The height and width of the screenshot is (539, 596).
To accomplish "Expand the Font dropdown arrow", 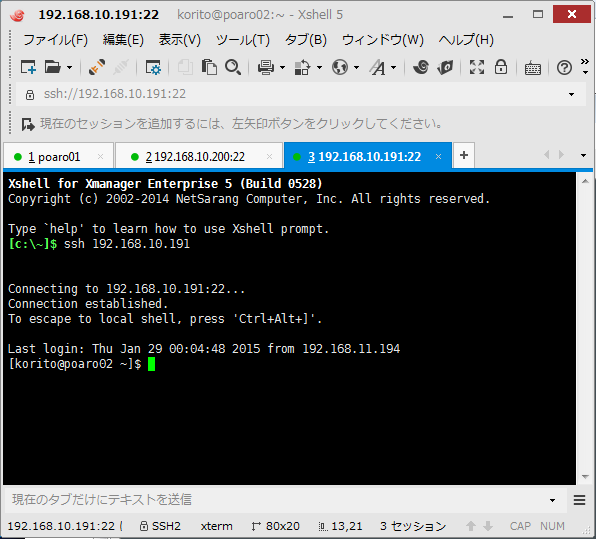I will 393,68.
